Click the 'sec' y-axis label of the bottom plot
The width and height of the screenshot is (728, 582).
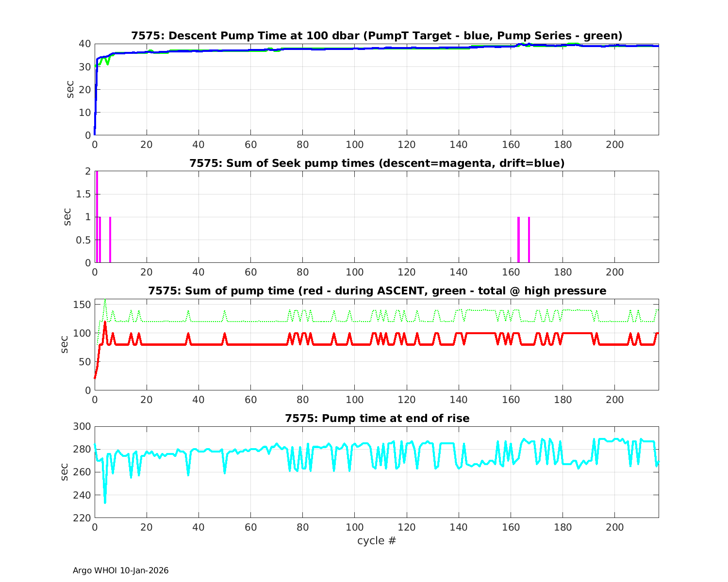click(65, 472)
